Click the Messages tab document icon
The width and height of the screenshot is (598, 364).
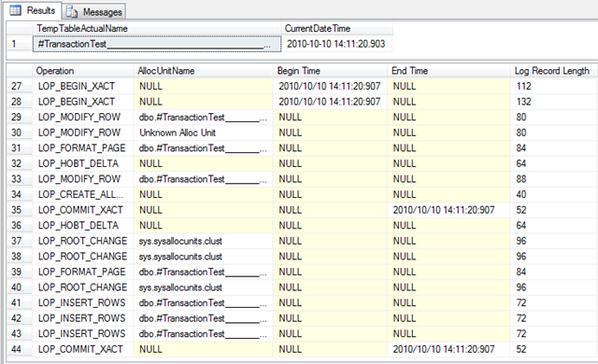pos(71,12)
